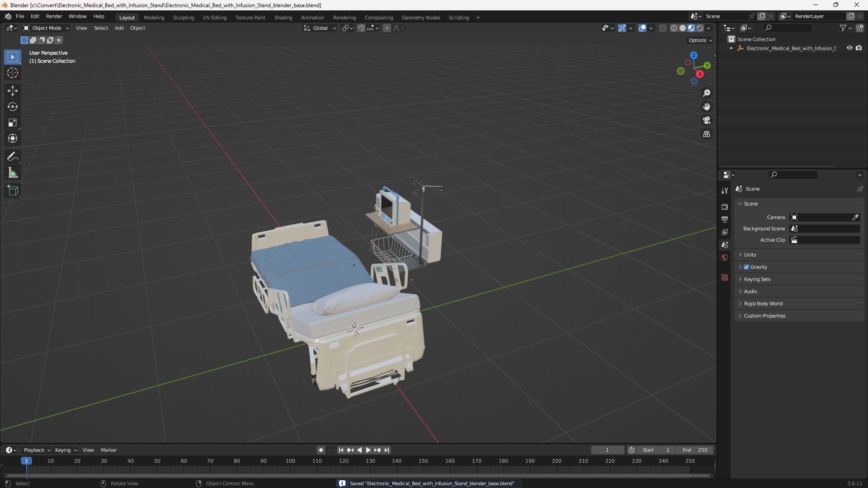
Task: Activate the Rotate tool
Action: pos(13,107)
